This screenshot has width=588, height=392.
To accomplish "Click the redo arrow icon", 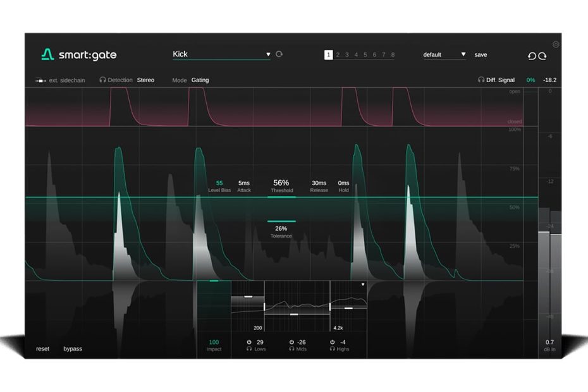I will 542,56.
